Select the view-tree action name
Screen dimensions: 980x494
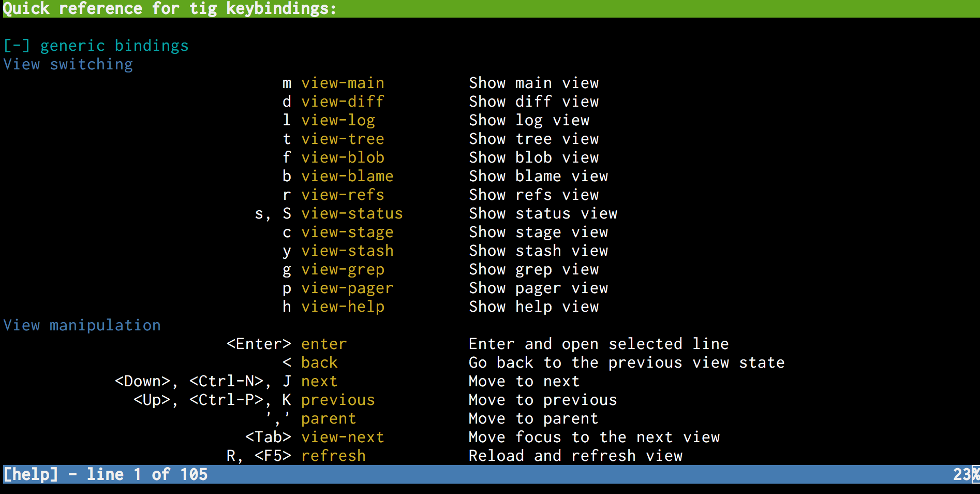coord(343,139)
